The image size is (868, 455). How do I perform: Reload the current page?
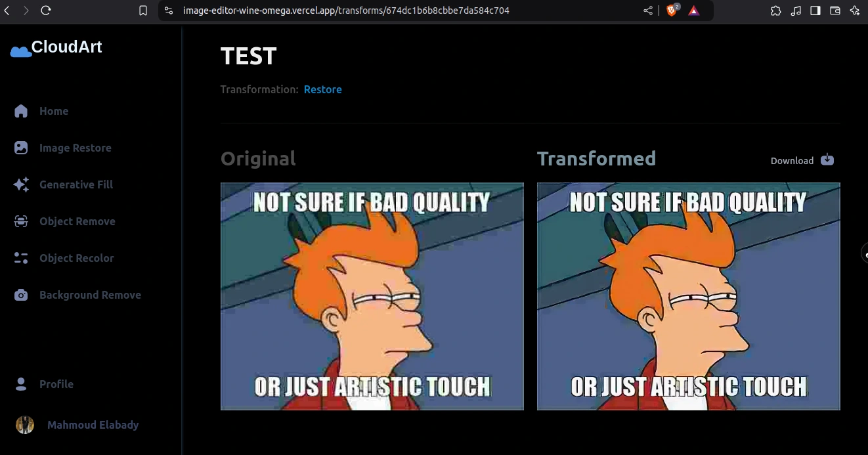pyautogui.click(x=46, y=11)
